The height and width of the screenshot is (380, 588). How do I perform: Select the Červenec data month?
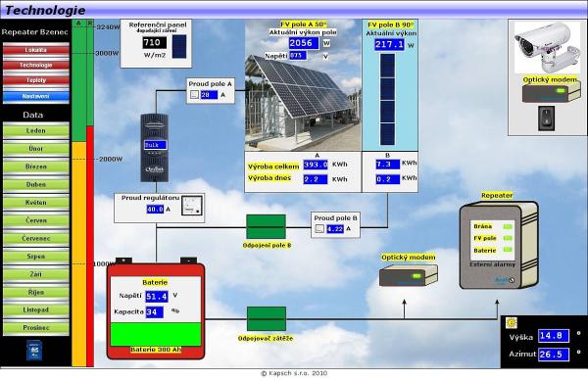pyautogui.click(x=36, y=238)
